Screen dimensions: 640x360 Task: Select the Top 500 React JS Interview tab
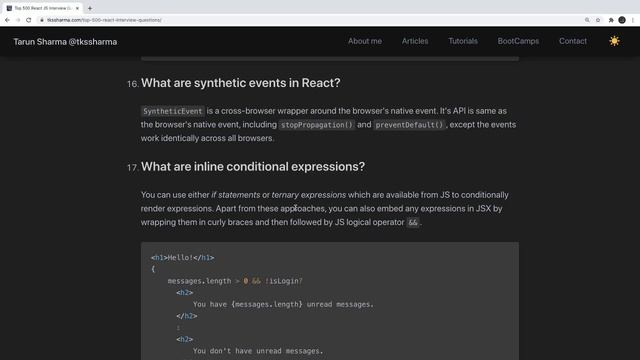tap(42, 8)
